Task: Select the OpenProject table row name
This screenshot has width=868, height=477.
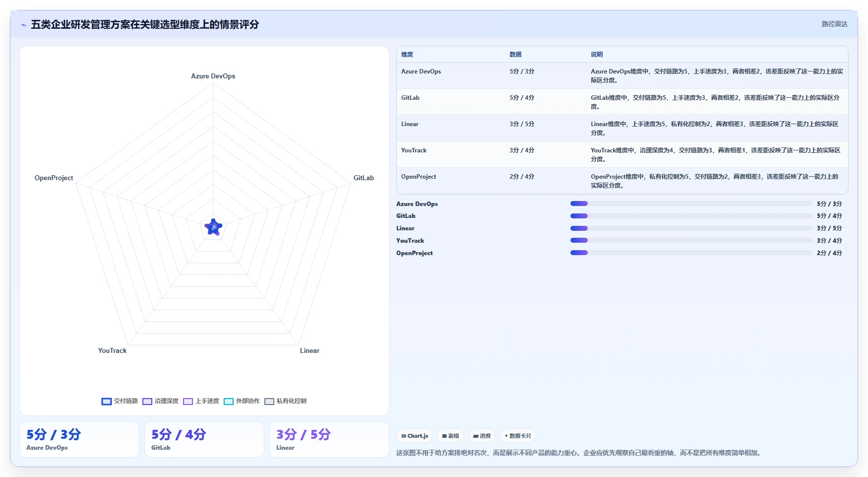Action: click(419, 177)
